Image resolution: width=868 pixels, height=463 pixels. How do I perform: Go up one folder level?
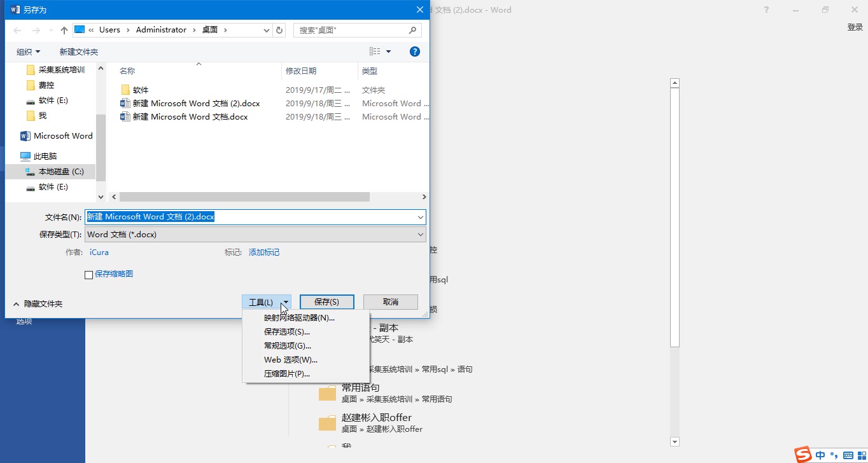tap(64, 30)
